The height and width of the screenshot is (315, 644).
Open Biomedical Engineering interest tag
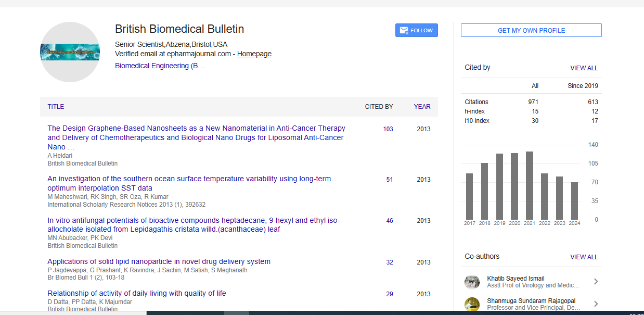160,66
